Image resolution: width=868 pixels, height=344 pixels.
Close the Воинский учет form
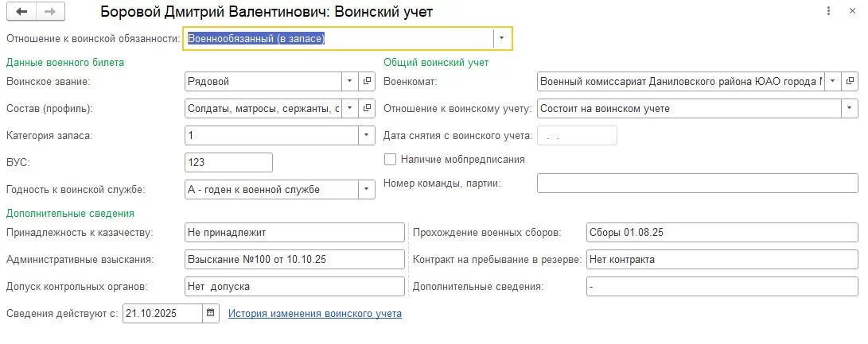click(x=853, y=10)
